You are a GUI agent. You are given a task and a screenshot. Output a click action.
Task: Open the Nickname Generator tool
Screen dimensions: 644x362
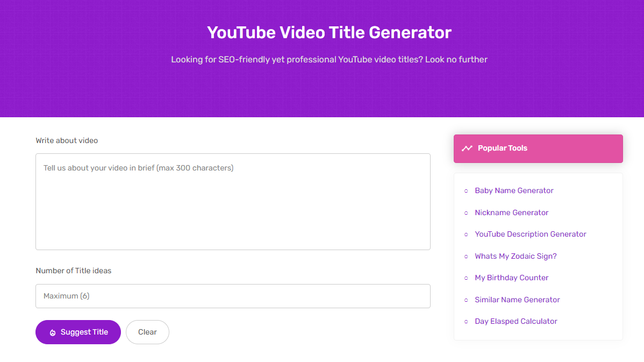coord(511,212)
